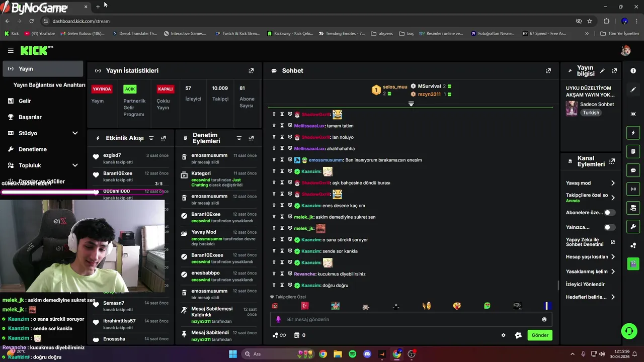This screenshot has height=362, width=644.
Task: Click the wrench icon in right sidebar
Action: 633,226
